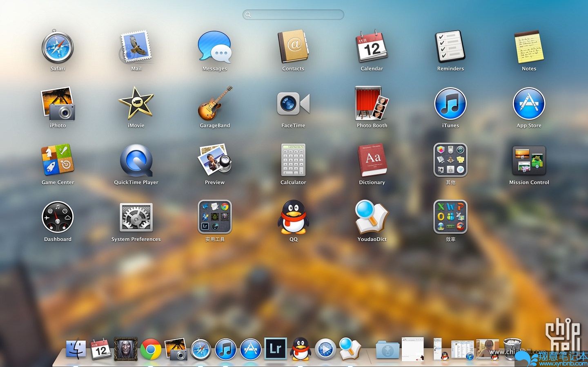Image resolution: width=588 pixels, height=367 pixels.
Task: Restore the minimized iTunes window
Action: click(x=463, y=350)
